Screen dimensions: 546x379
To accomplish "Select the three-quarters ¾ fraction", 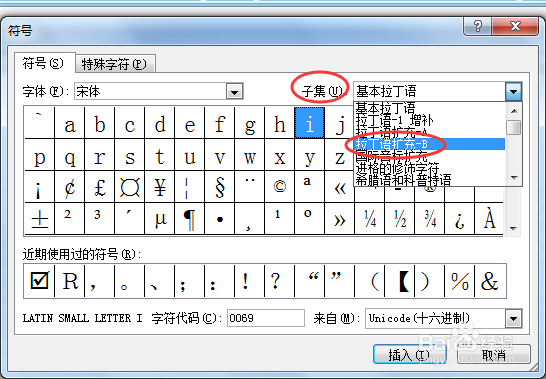I will pyautogui.click(x=430, y=219).
